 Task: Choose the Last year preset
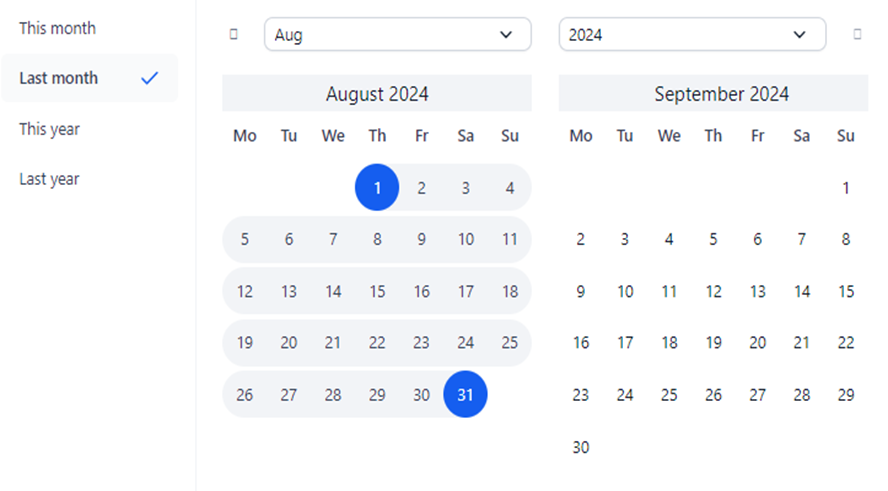[50, 179]
